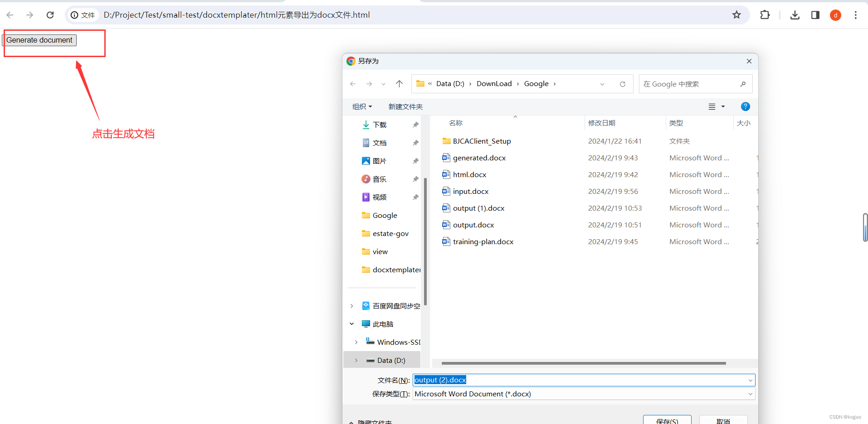
Task: Refresh the folder view with the refresh icon
Action: [623, 84]
